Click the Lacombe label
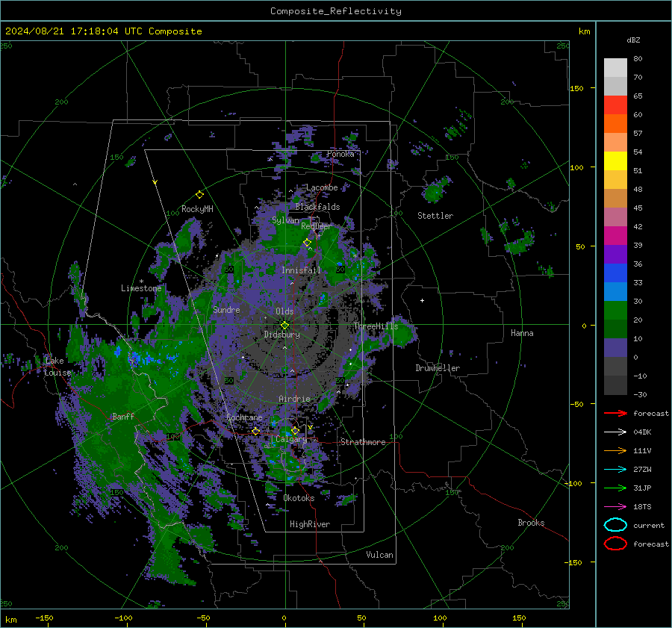672x628 pixels. click(x=322, y=187)
